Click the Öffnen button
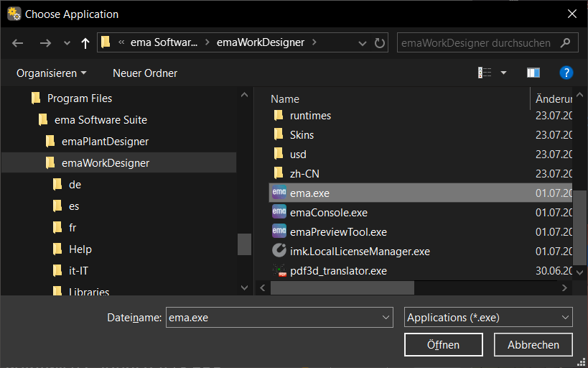Image resolution: width=588 pixels, height=368 pixels. tap(443, 345)
